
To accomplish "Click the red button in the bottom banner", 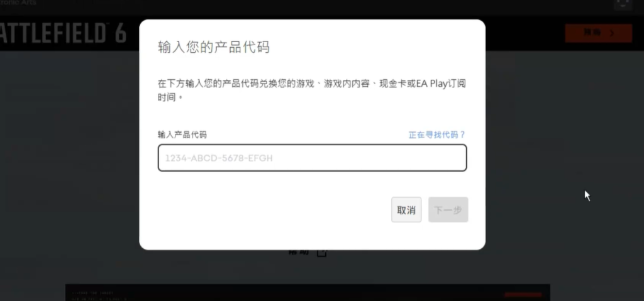I will [523, 295].
